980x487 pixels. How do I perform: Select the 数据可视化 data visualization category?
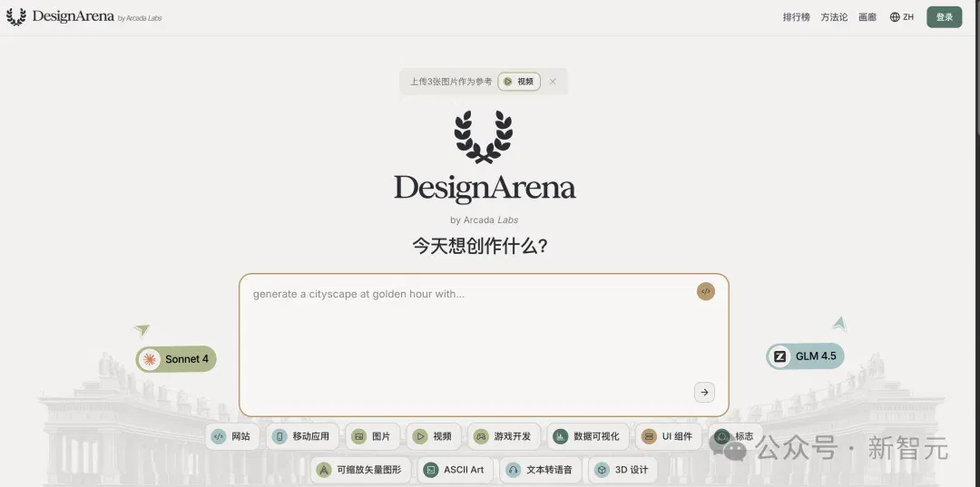pos(587,436)
